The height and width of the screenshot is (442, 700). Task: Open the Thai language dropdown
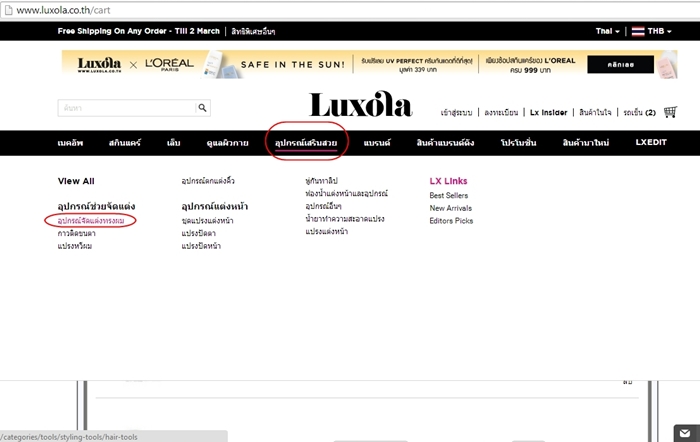pyautogui.click(x=608, y=31)
